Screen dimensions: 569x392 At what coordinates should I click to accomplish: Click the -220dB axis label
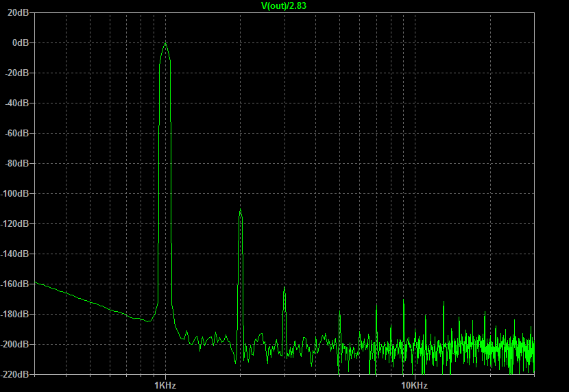click(x=14, y=374)
